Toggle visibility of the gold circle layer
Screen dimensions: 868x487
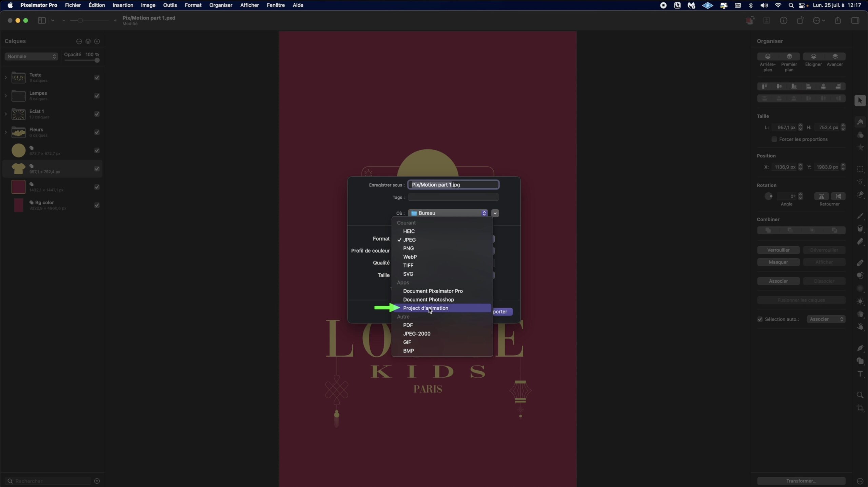97,151
